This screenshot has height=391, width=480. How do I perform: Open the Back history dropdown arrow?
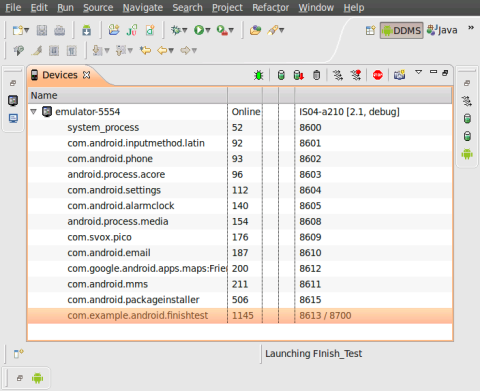pos(171,51)
